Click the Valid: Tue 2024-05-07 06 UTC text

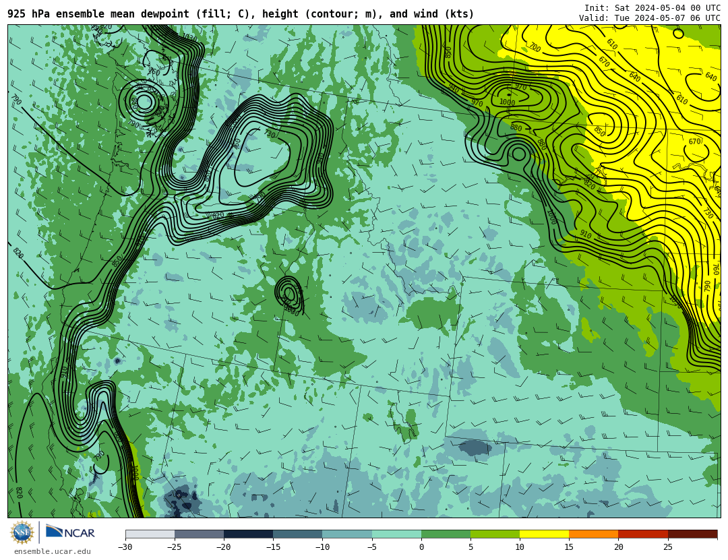[x=650, y=18]
